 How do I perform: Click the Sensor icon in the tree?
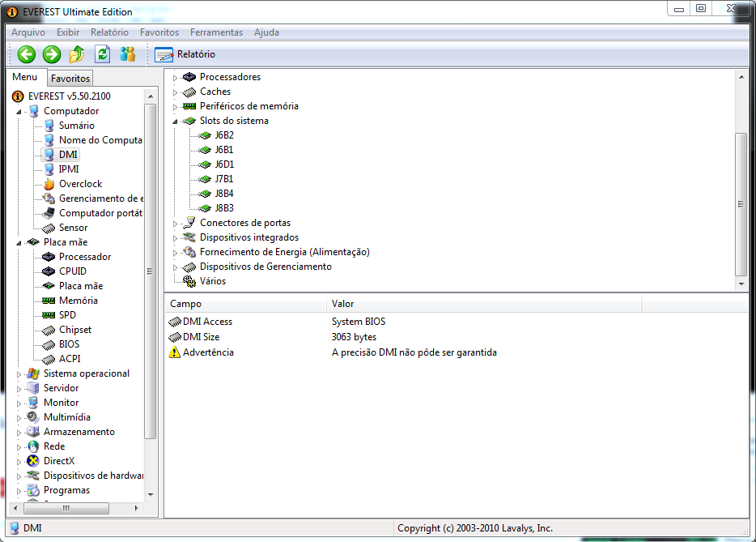click(49, 228)
